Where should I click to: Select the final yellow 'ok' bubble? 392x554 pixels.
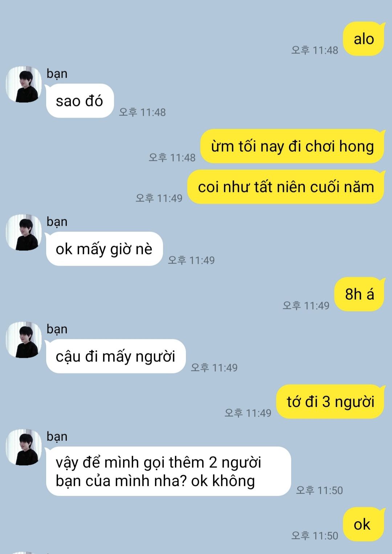point(364,524)
